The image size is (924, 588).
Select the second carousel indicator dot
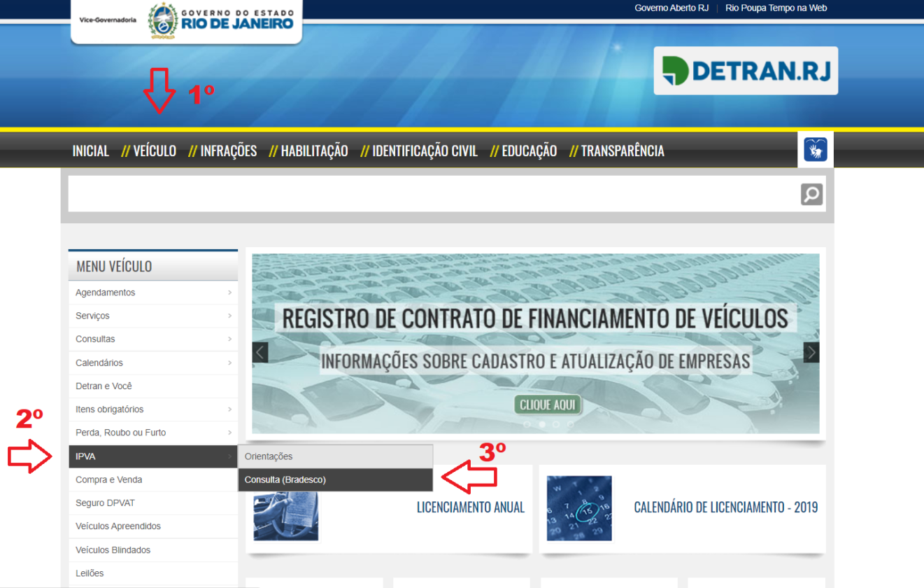pyautogui.click(x=541, y=424)
